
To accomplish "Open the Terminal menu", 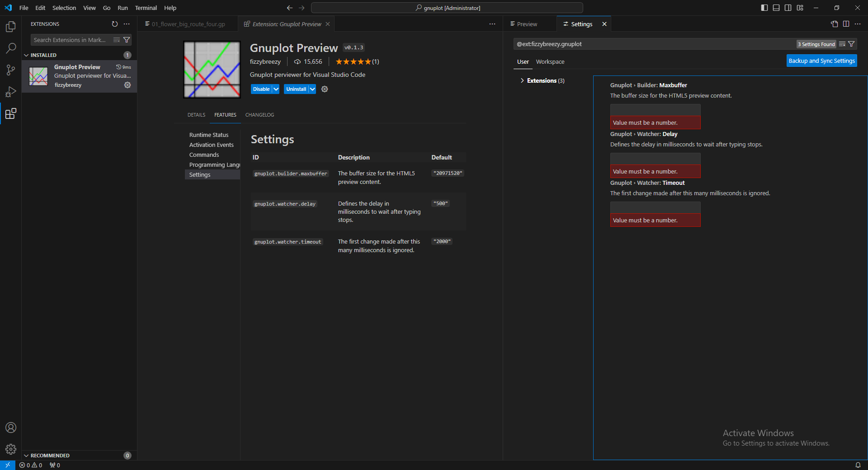I will tap(146, 8).
